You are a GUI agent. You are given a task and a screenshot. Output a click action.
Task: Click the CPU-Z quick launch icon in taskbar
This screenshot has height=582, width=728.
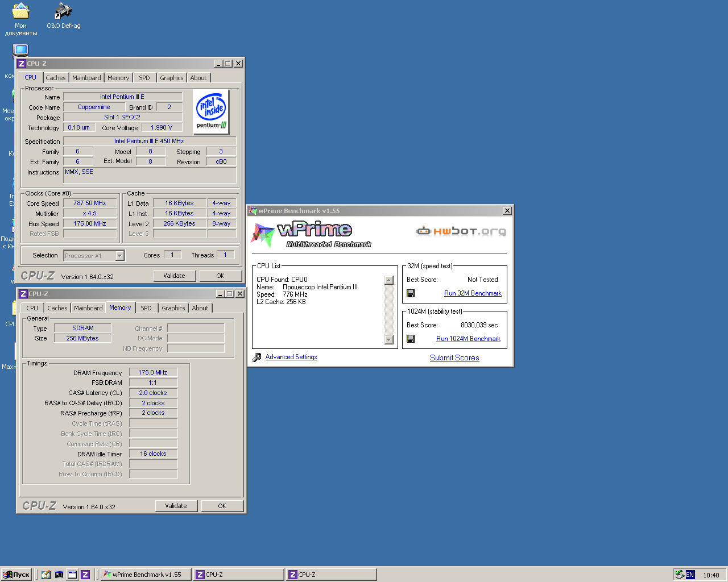[85, 575]
